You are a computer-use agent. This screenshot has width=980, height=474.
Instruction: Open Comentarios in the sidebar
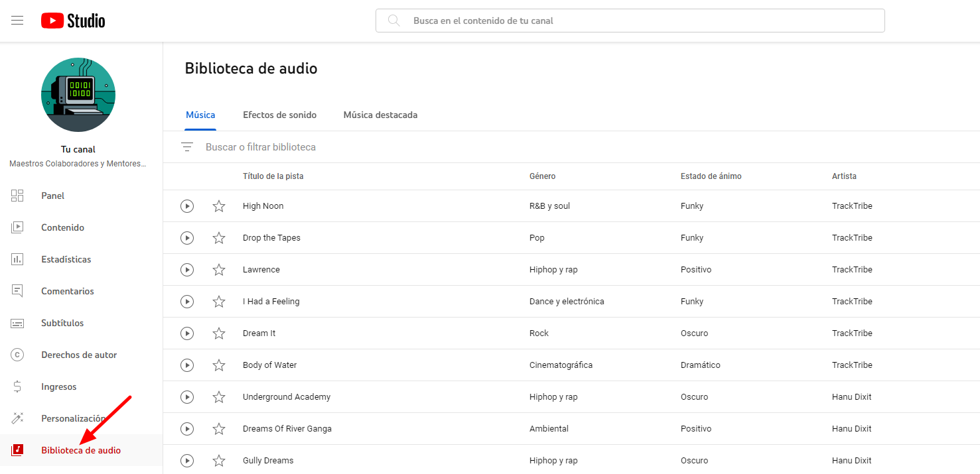81,291
